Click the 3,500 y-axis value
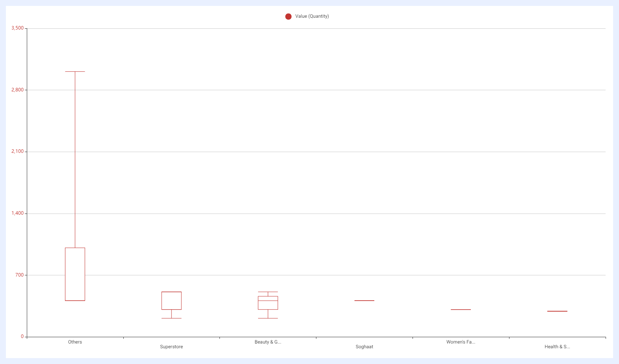 click(17, 28)
